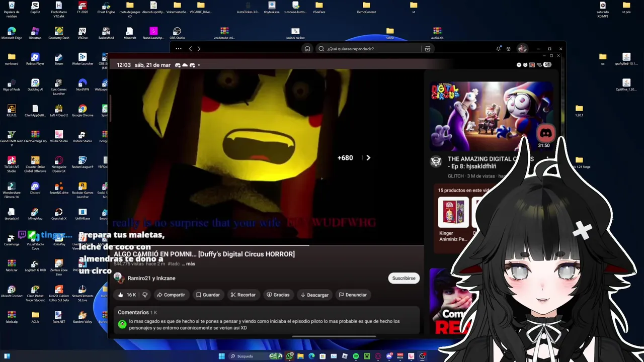
Task: Click the Descargar button
Action: coord(314,295)
